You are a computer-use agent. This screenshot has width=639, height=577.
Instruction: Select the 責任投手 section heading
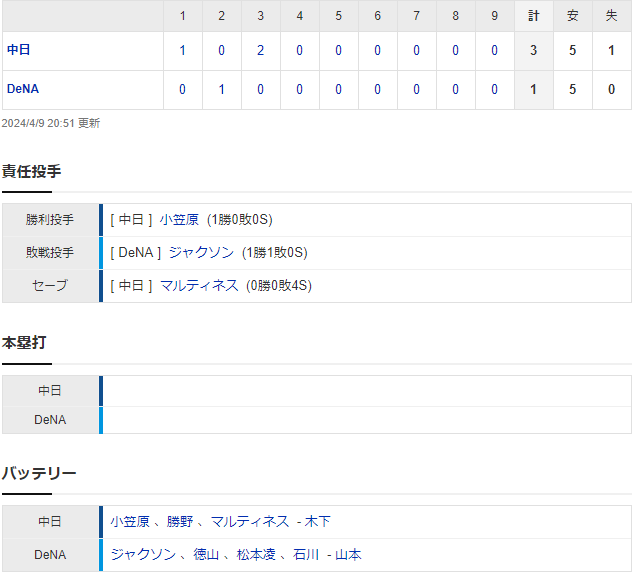(31, 172)
